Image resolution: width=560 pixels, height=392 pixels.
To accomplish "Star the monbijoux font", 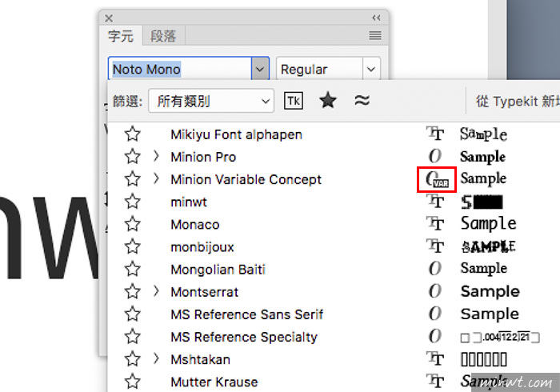I will click(133, 246).
